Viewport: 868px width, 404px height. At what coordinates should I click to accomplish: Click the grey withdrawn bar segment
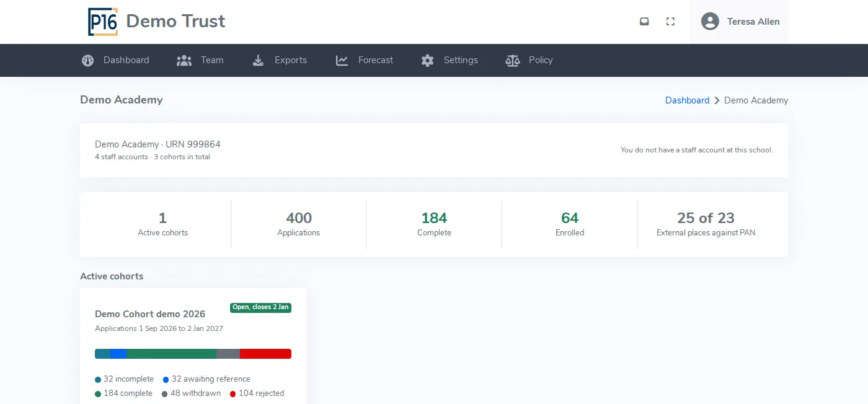(228, 354)
